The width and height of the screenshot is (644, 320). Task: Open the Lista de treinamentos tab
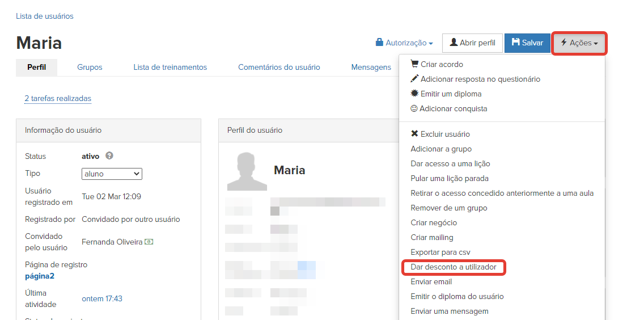click(x=170, y=67)
